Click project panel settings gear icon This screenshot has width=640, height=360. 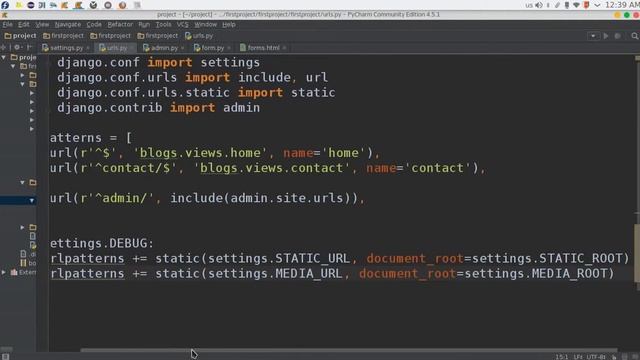coord(17,47)
